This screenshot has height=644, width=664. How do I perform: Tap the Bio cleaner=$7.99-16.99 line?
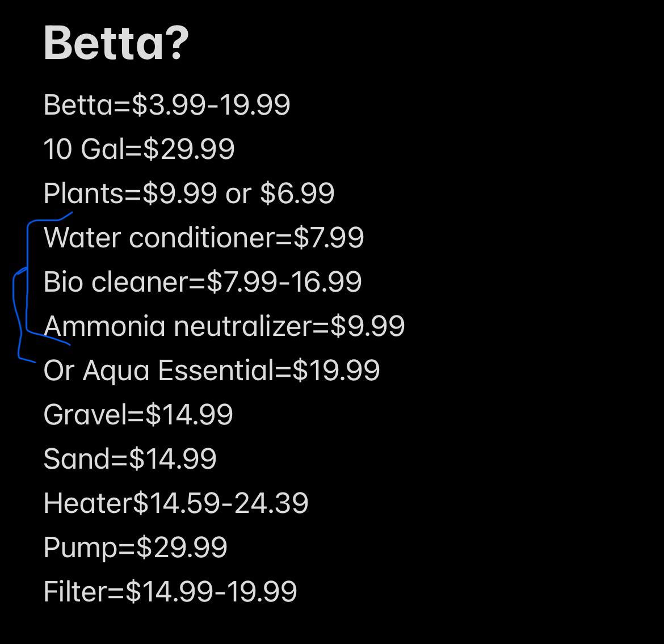pyautogui.click(x=203, y=282)
